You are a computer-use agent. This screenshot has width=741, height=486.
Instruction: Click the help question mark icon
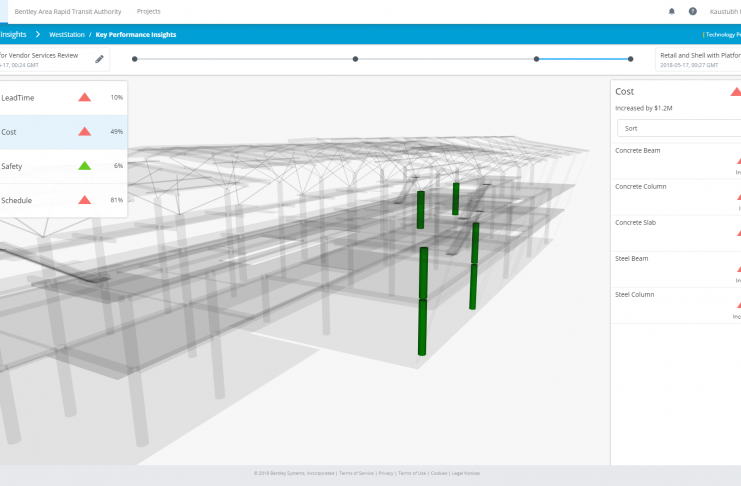coord(692,11)
